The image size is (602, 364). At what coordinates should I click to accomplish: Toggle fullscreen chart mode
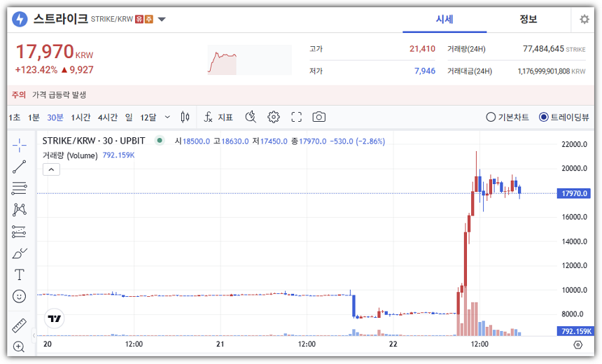click(x=296, y=117)
